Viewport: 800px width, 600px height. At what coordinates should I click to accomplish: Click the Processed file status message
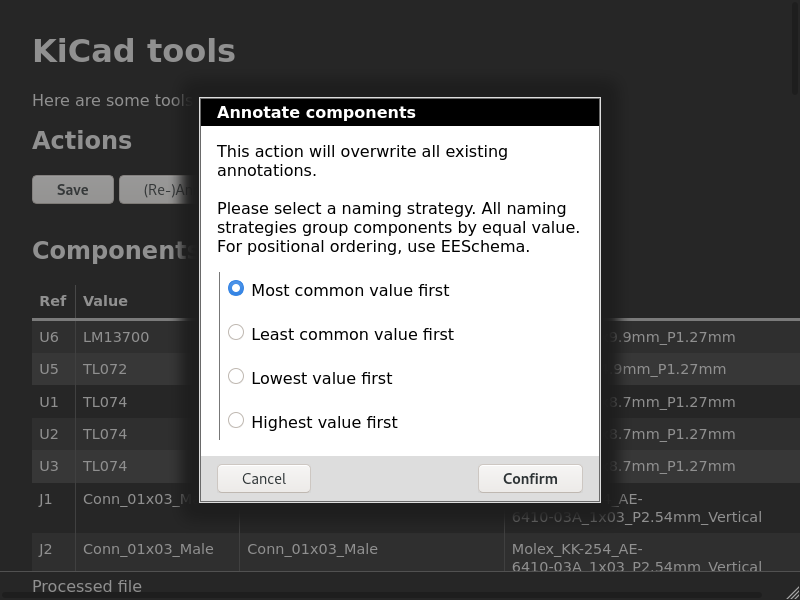(87, 586)
